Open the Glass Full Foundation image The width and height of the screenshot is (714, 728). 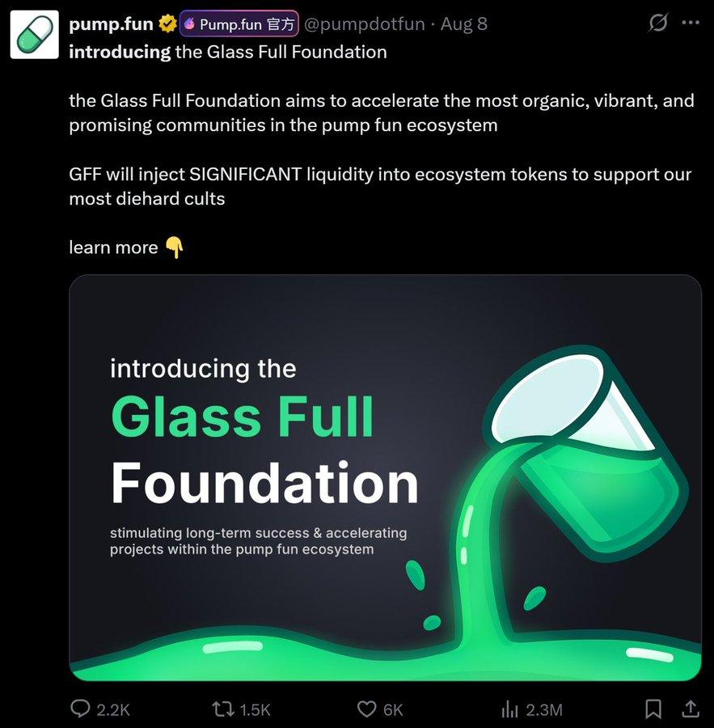coord(385,477)
